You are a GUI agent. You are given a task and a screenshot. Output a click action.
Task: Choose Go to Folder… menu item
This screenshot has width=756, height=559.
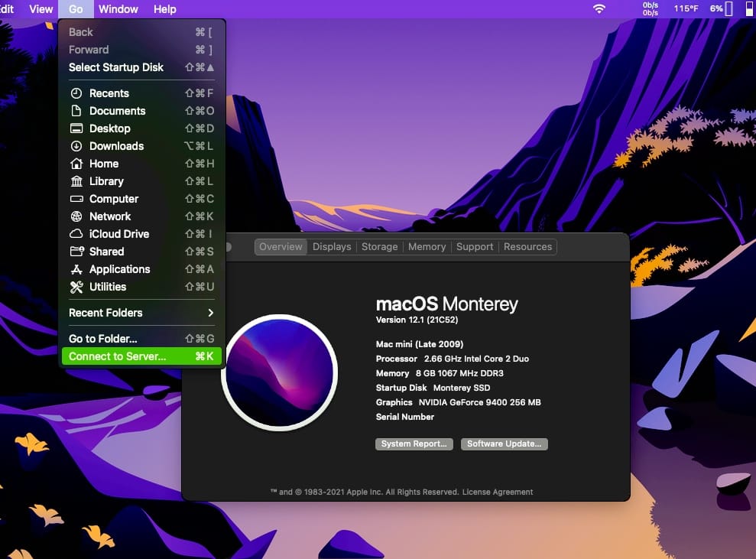click(141, 339)
